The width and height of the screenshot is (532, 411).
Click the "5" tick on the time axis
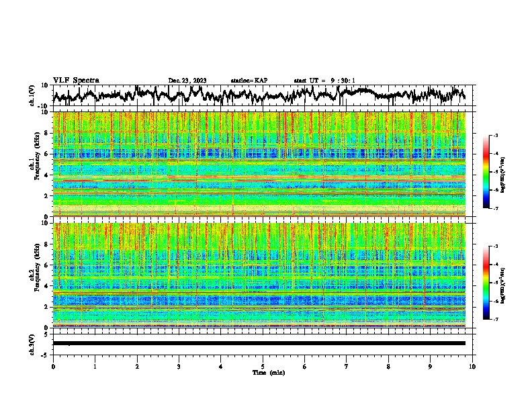[263, 367]
